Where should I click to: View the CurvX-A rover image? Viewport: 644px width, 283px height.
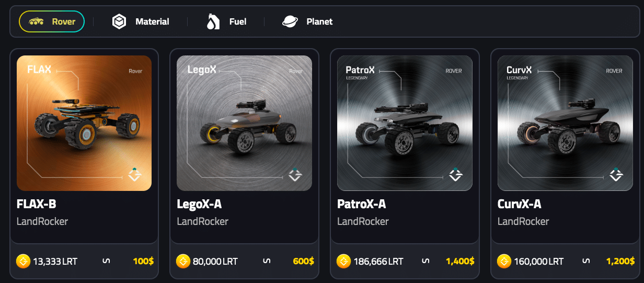(565, 123)
